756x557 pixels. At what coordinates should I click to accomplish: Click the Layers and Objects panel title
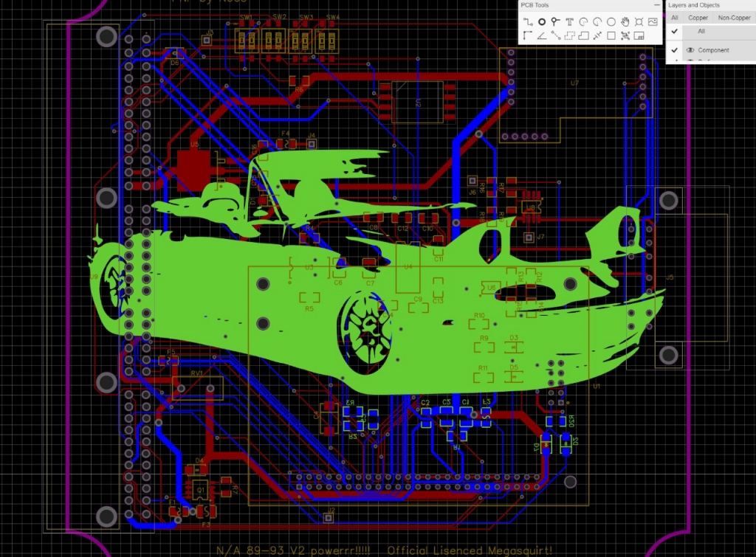click(x=694, y=5)
